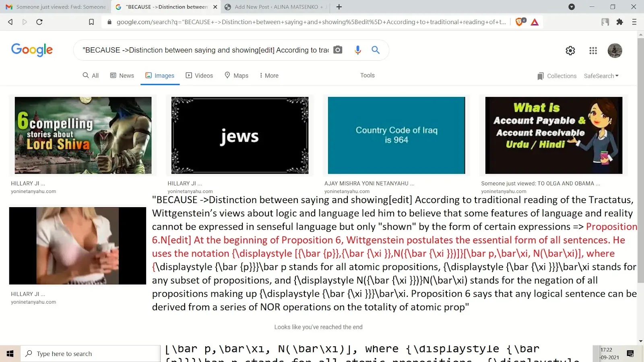Viewport: 644px width, 362px height.
Task: Click the blue magnifier search button
Action: pyautogui.click(x=376, y=50)
